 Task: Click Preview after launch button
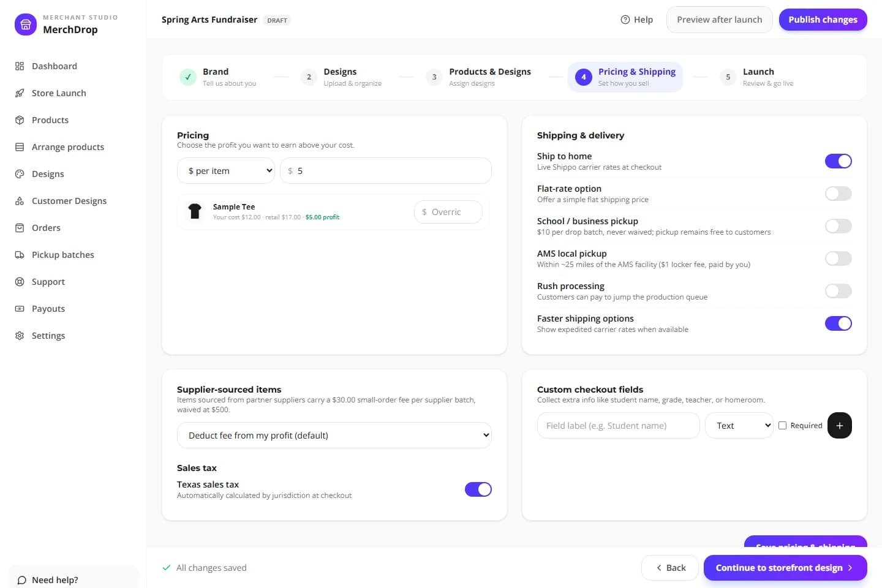(x=720, y=20)
